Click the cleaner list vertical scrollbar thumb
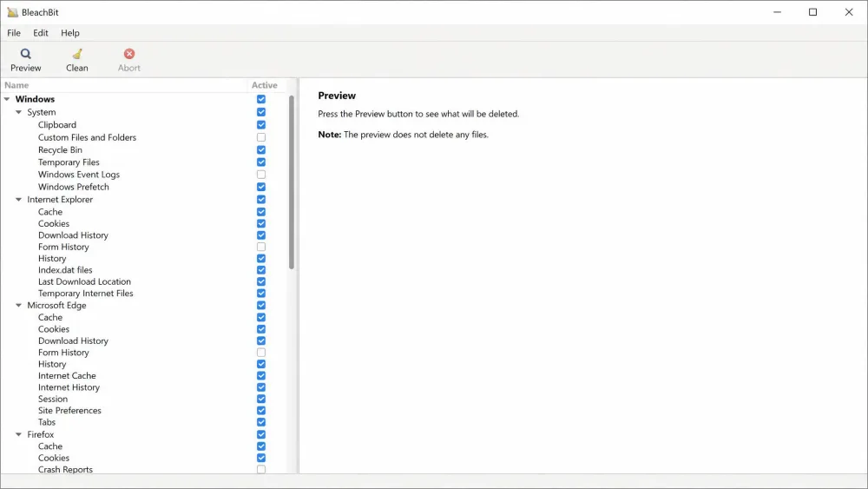The image size is (868, 489). click(291, 182)
